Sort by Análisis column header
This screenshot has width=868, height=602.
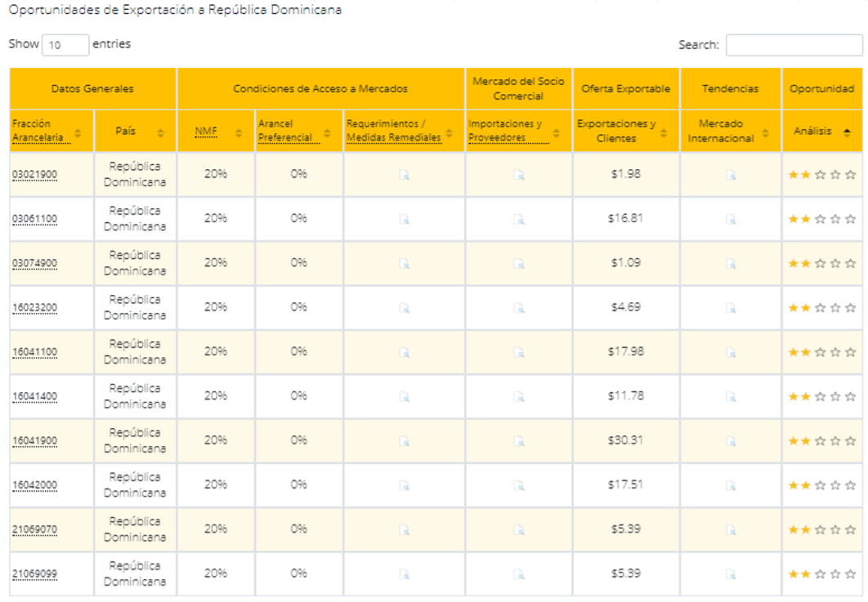[821, 132]
